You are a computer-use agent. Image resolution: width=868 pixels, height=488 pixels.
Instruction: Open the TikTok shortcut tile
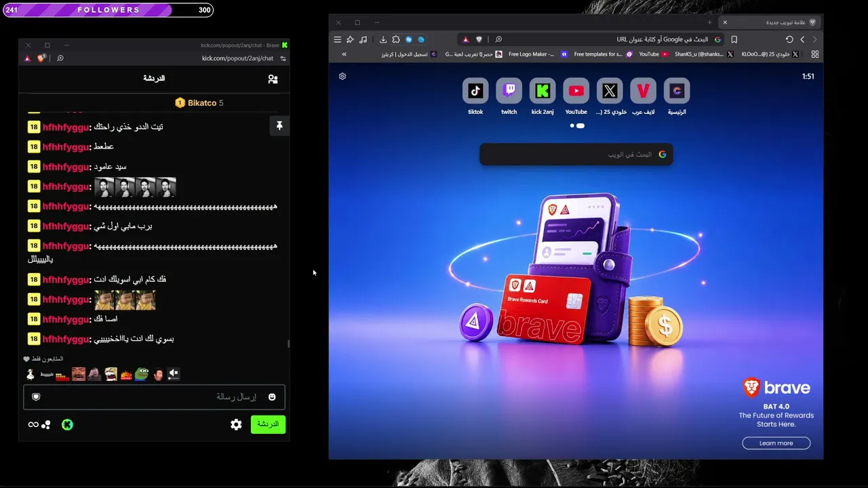click(x=475, y=91)
